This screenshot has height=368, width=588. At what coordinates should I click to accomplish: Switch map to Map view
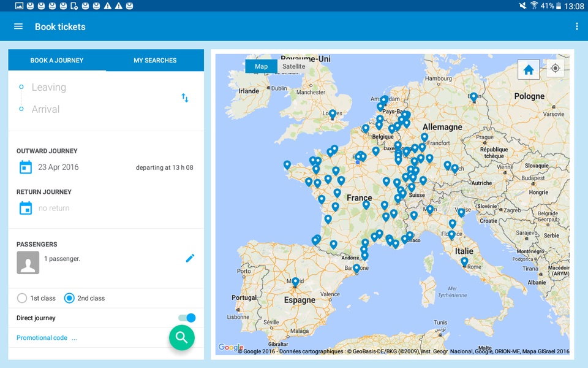tap(261, 66)
